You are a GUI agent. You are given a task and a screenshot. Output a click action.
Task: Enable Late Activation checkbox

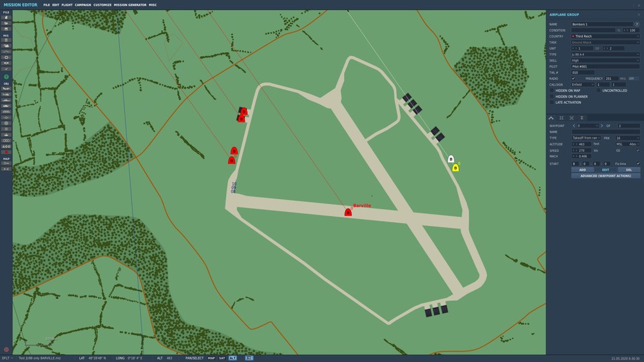coord(552,102)
